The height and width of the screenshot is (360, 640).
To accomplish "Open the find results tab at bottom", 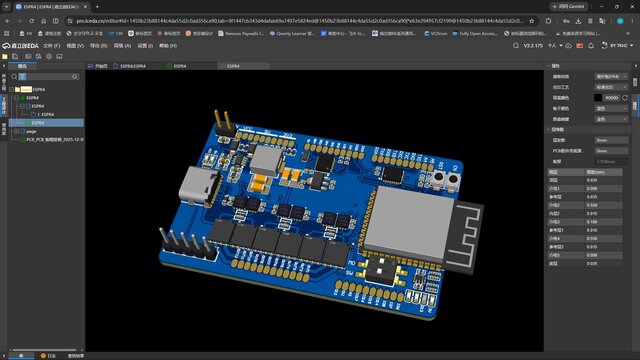I will point(76,356).
